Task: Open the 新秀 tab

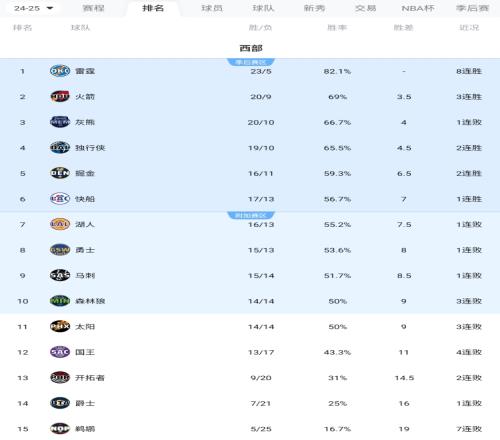Action: click(314, 8)
